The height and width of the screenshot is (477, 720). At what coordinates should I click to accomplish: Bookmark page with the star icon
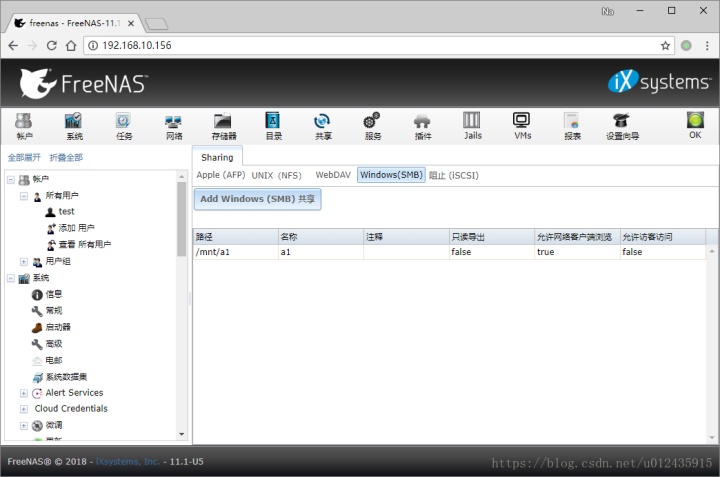pyautogui.click(x=665, y=45)
